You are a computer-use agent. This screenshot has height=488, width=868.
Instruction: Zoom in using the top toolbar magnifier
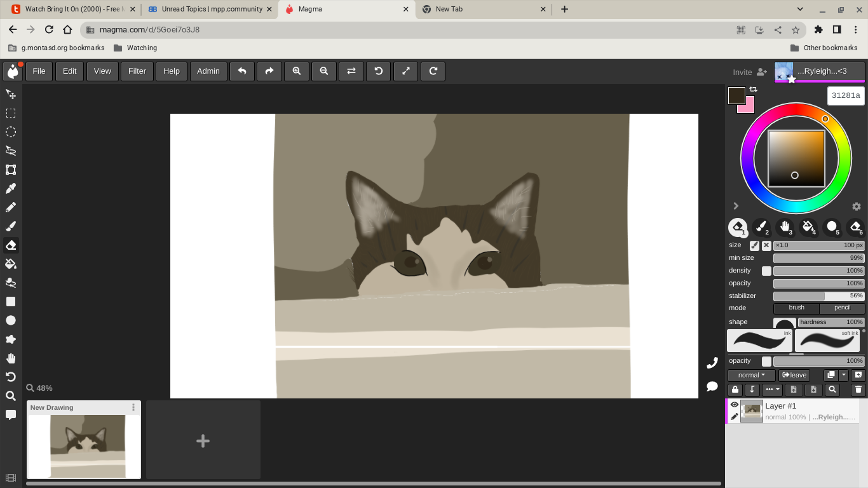(x=297, y=71)
